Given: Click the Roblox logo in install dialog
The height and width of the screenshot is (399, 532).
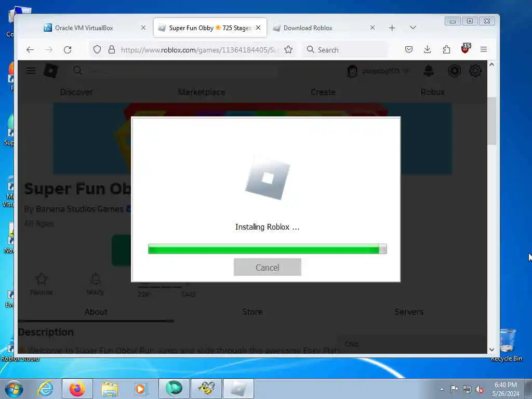Looking at the screenshot, I should [268, 178].
